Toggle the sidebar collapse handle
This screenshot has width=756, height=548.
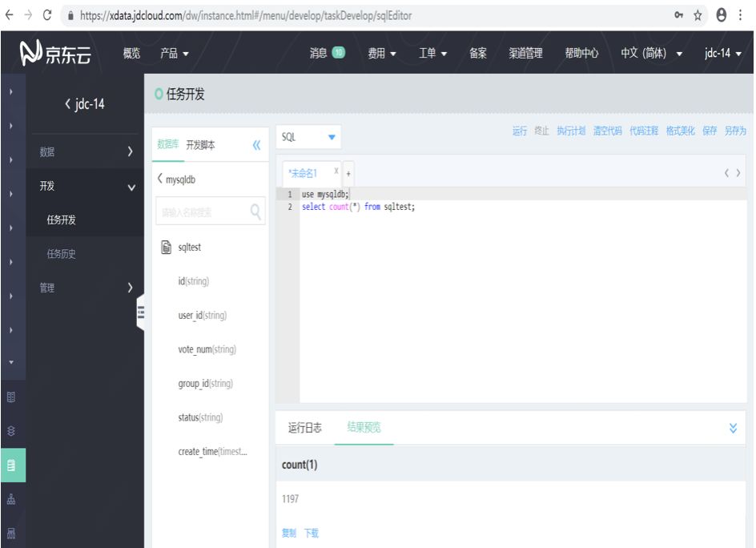(x=141, y=312)
